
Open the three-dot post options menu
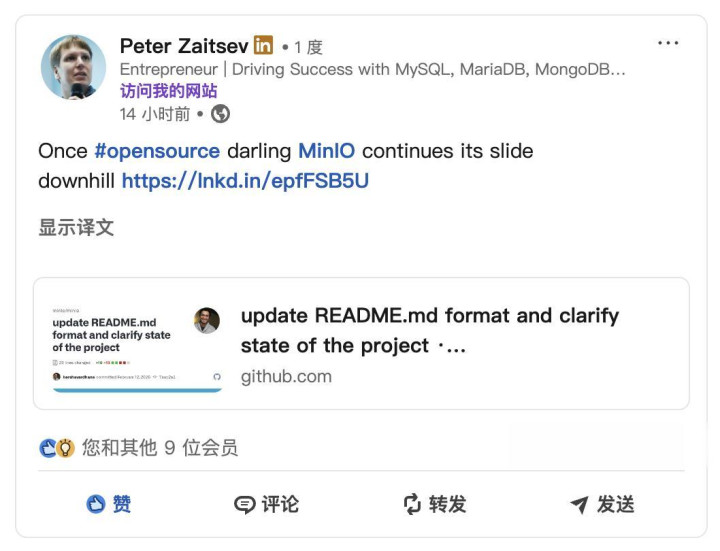667,44
